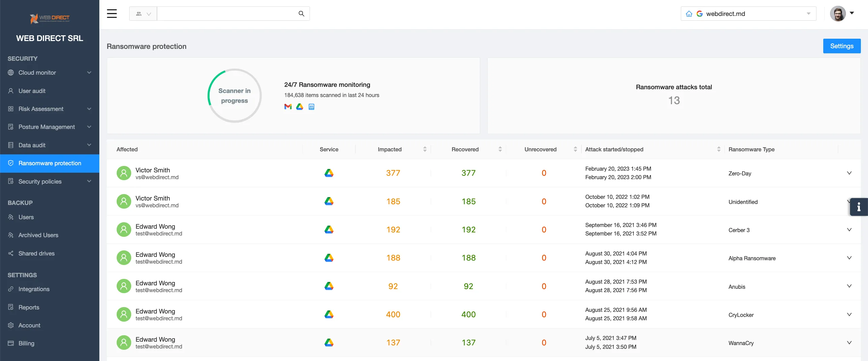The height and width of the screenshot is (361, 868).
Task: Click the blue Settings button
Action: pyautogui.click(x=842, y=46)
